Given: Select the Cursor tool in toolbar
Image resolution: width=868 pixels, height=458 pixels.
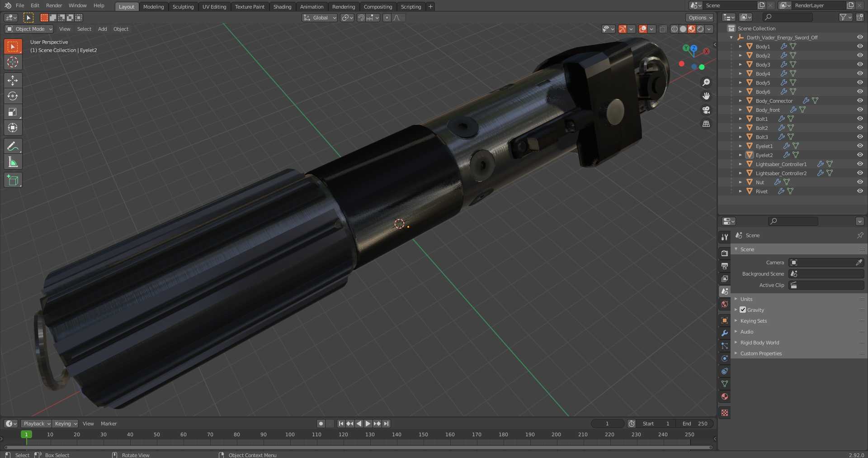Looking at the screenshot, I should point(13,62).
